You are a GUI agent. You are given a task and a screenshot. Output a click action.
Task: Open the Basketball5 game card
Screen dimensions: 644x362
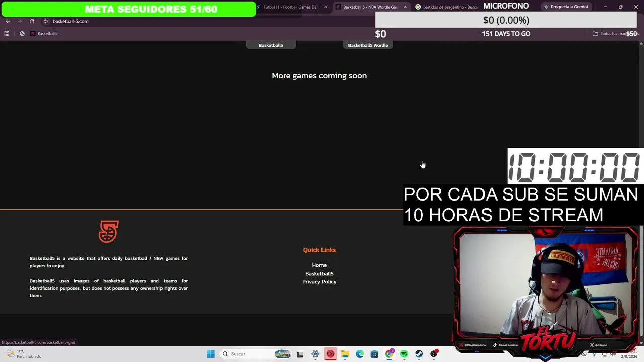[x=271, y=45]
